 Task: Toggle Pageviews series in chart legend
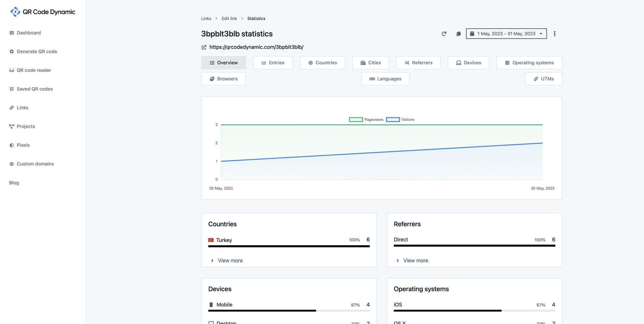coord(366,119)
